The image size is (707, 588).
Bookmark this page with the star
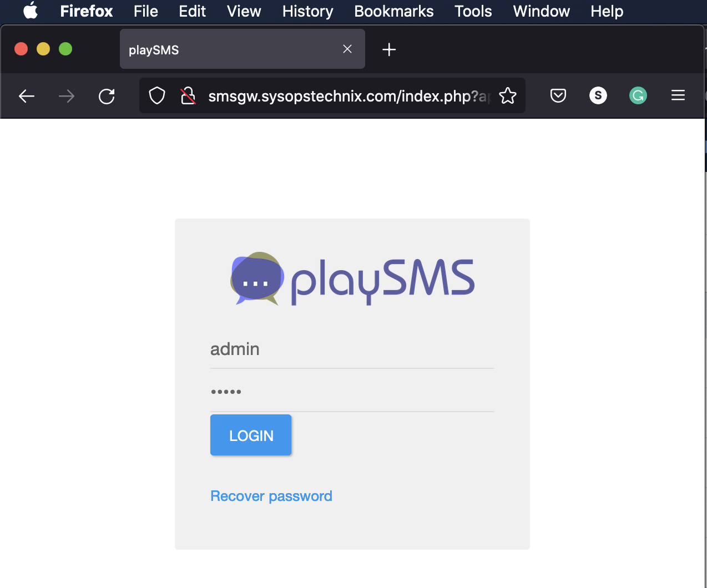click(x=508, y=96)
